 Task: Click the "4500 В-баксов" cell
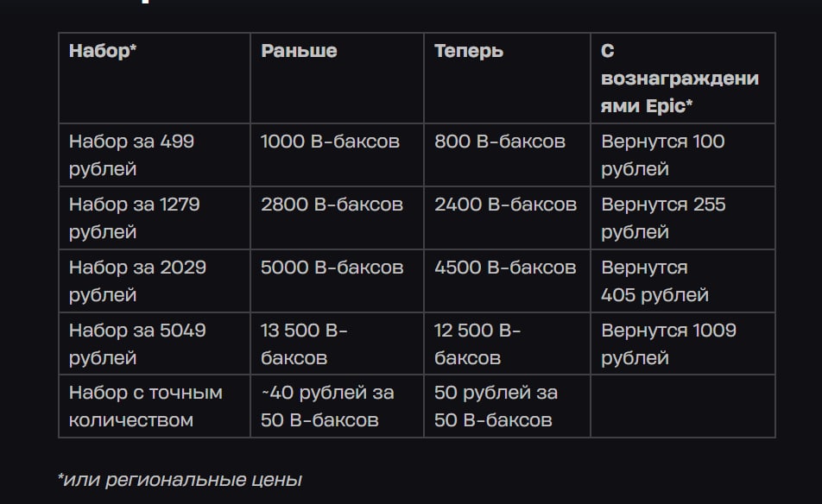(505, 268)
